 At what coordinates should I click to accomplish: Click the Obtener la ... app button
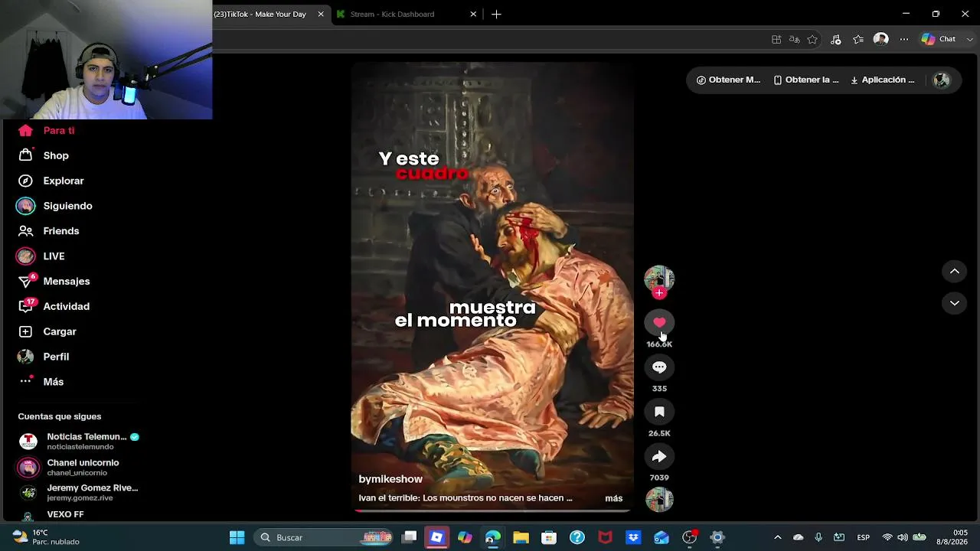click(806, 80)
